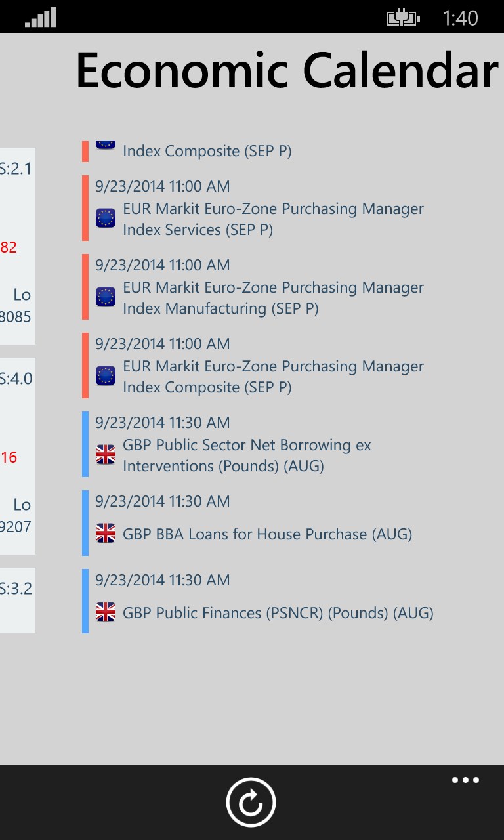The width and height of the screenshot is (504, 840).
Task: Click blue importance bar beside BBA Loans
Action: pyautogui.click(x=85, y=523)
